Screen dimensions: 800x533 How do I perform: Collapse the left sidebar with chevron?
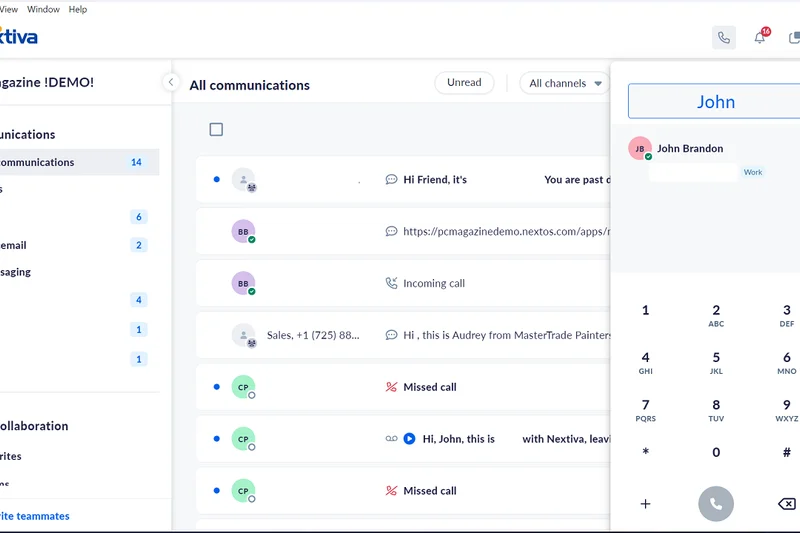point(171,82)
